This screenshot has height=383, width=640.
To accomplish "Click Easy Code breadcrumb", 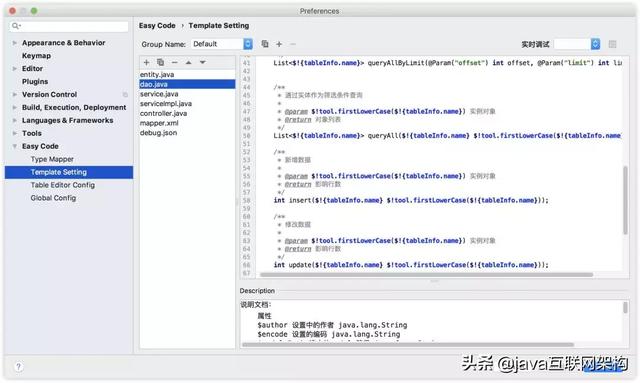I will (157, 26).
